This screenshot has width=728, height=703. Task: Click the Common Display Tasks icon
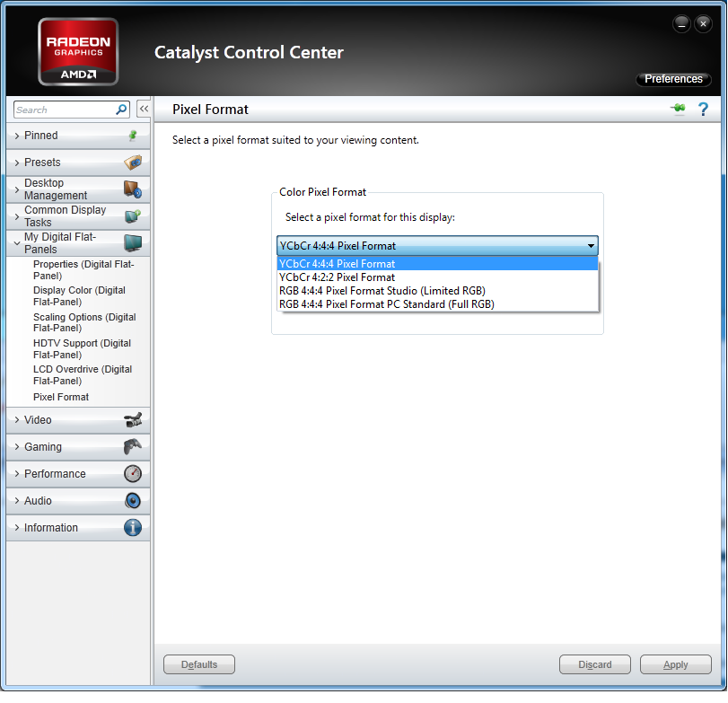133,216
